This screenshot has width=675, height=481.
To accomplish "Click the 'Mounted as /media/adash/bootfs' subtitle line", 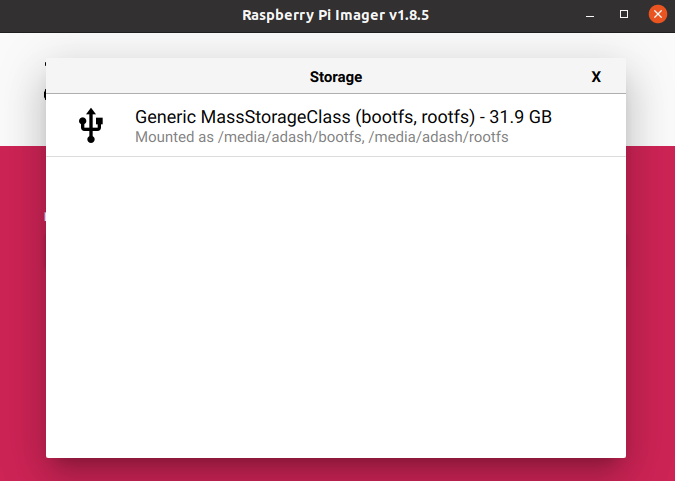I will pos(249,137).
